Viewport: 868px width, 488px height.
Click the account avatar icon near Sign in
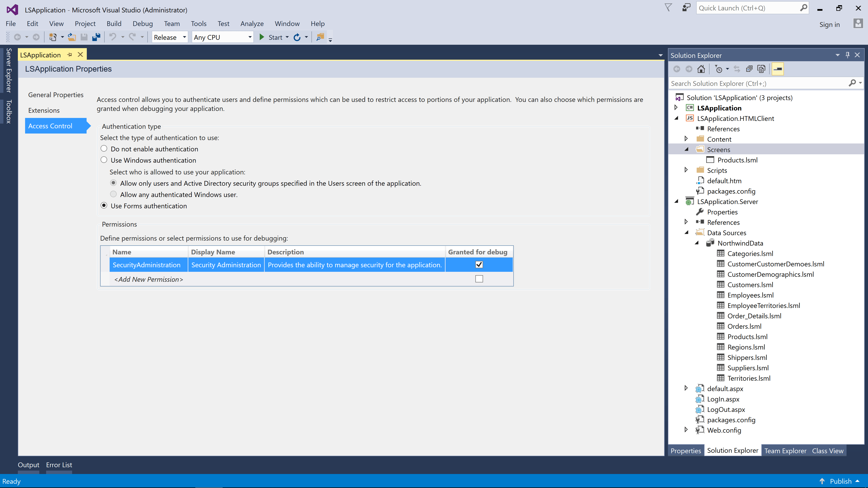[858, 23]
